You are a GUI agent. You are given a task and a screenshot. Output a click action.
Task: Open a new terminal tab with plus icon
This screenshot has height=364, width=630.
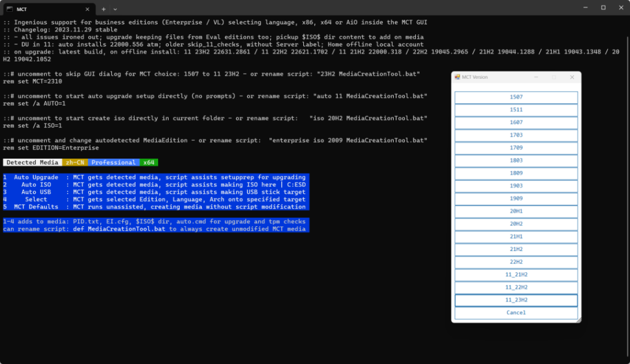click(103, 9)
